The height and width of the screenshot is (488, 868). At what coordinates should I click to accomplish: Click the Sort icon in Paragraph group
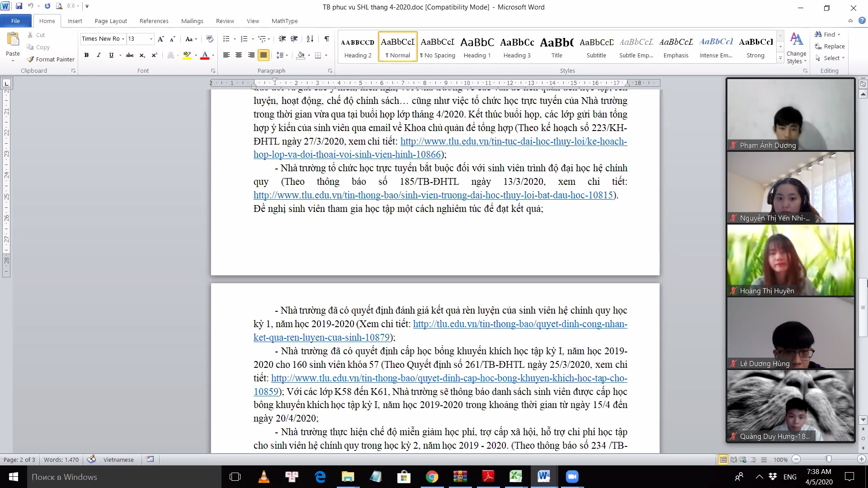[310, 39]
